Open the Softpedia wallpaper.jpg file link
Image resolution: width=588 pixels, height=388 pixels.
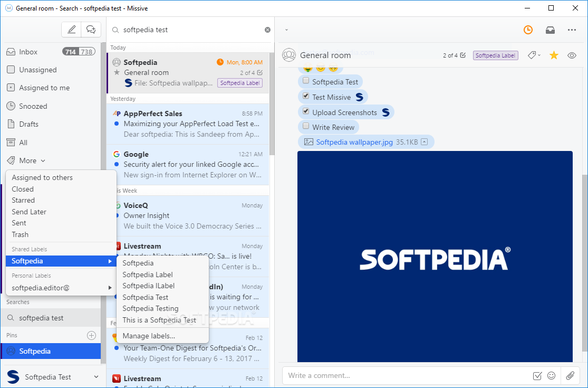354,142
